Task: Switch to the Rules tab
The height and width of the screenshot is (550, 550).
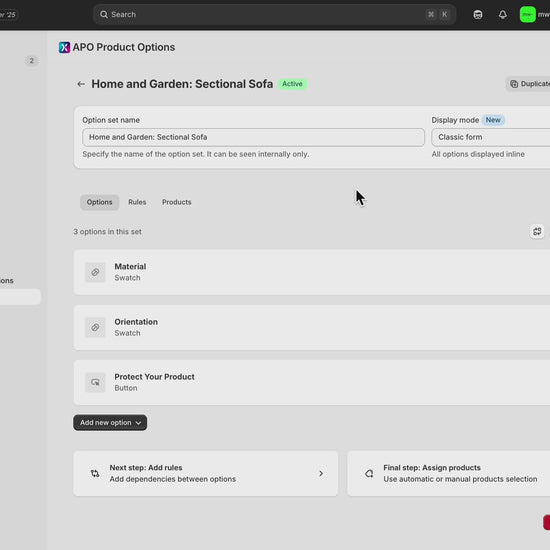Action: (137, 202)
